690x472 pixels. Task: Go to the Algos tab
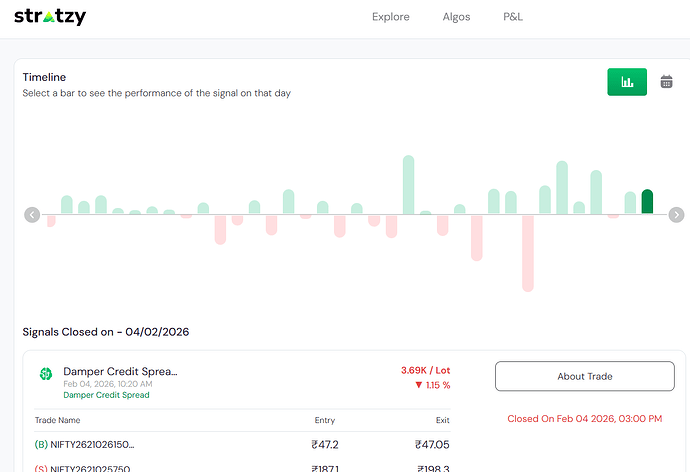point(457,17)
